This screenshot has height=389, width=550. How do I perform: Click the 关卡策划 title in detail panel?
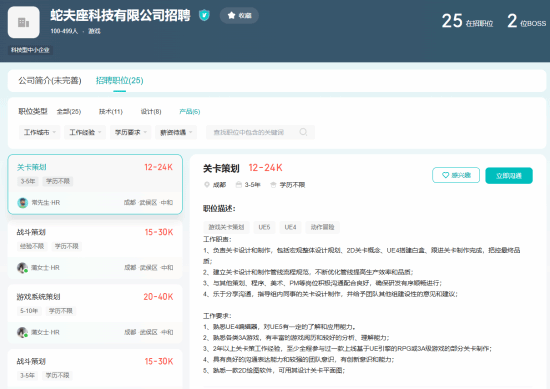point(221,168)
